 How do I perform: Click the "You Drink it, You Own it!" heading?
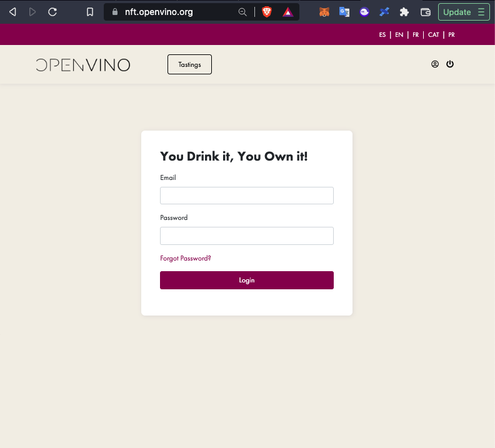click(x=234, y=156)
